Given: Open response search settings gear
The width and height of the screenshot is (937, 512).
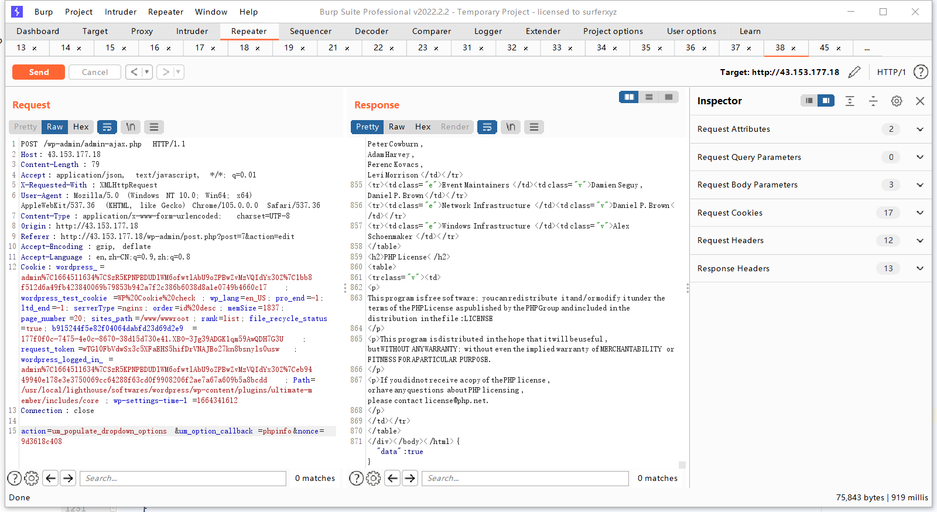Looking at the screenshot, I should coord(373,478).
